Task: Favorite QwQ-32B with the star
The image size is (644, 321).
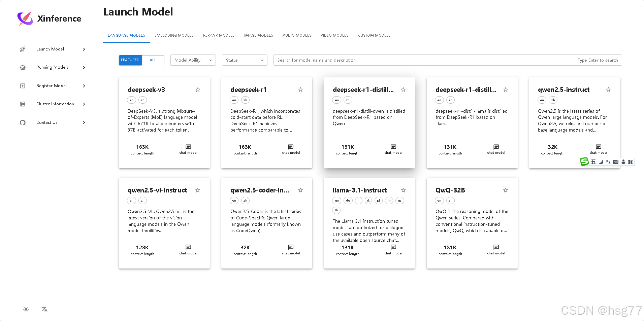Action: pos(506,190)
